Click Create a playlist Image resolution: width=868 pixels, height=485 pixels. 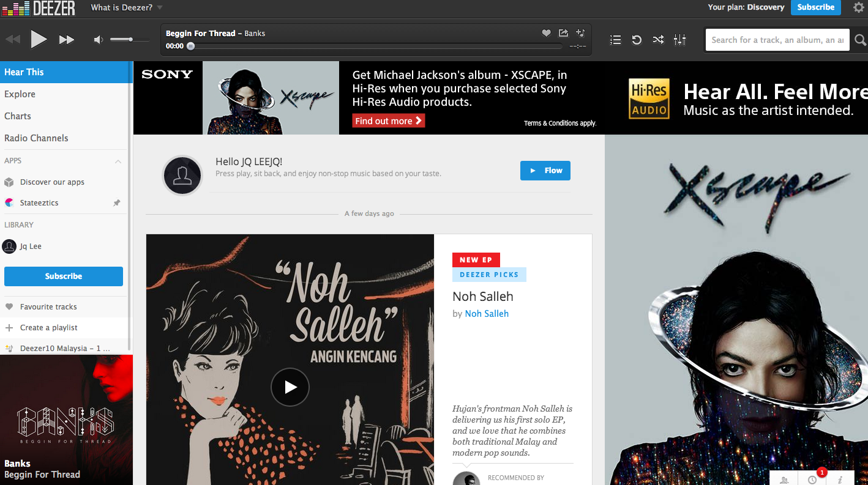[48, 328]
